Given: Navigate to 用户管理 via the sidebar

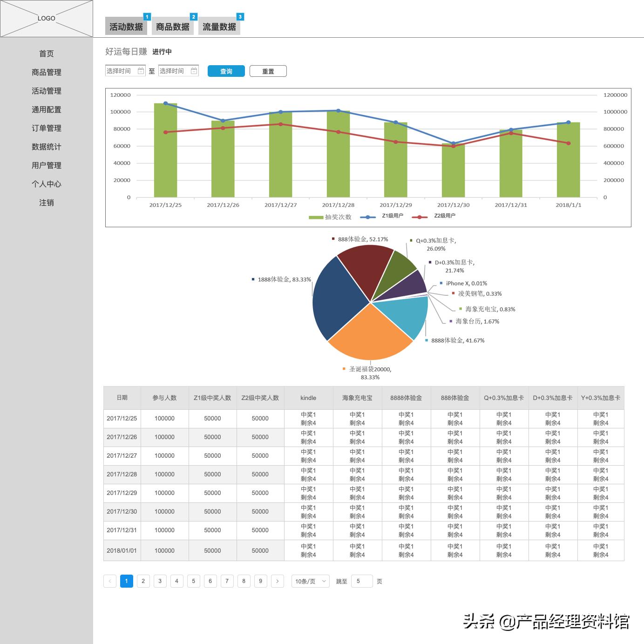Looking at the screenshot, I should pyautogui.click(x=46, y=165).
